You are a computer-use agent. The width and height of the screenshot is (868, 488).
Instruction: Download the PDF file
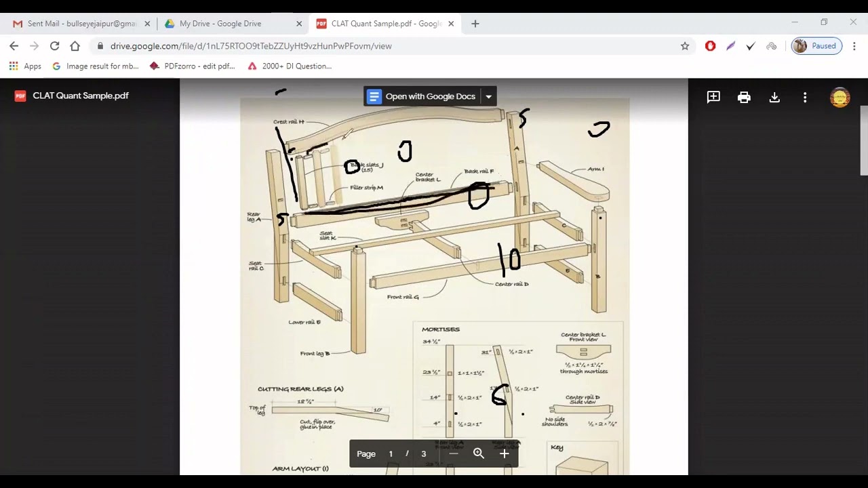pyautogui.click(x=774, y=97)
